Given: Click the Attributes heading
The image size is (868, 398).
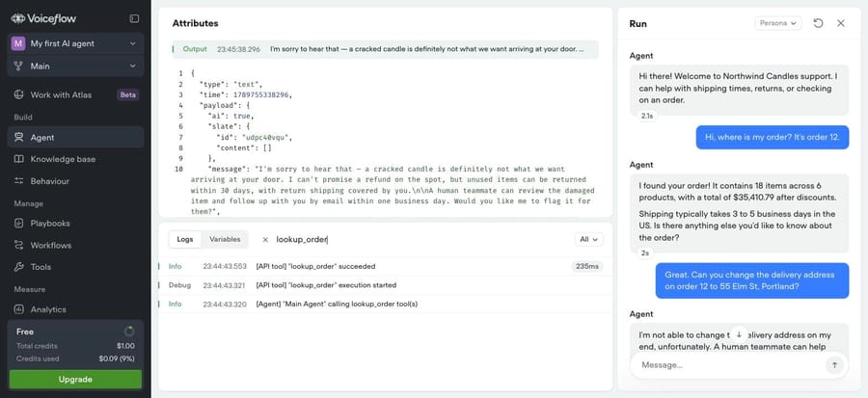Looking at the screenshot, I should (x=196, y=23).
